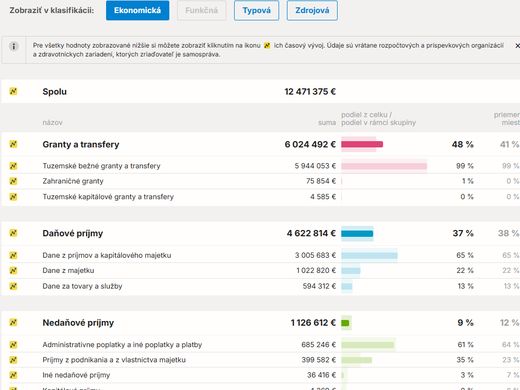Screen dimensions: 520x390
Task: Click the Administratívne poplatky light green bar
Action: pos(368,345)
